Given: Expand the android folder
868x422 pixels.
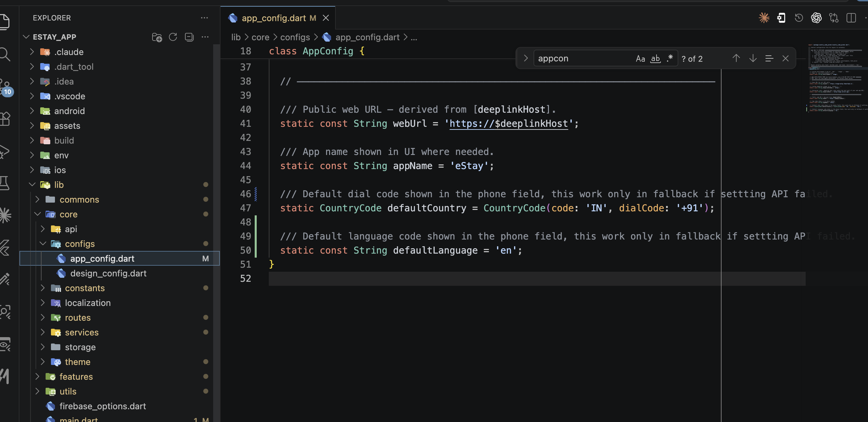Looking at the screenshot, I should click(x=32, y=111).
